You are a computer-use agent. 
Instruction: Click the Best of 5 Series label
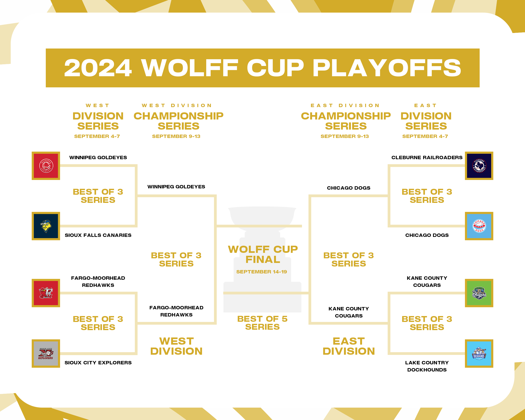click(262, 323)
